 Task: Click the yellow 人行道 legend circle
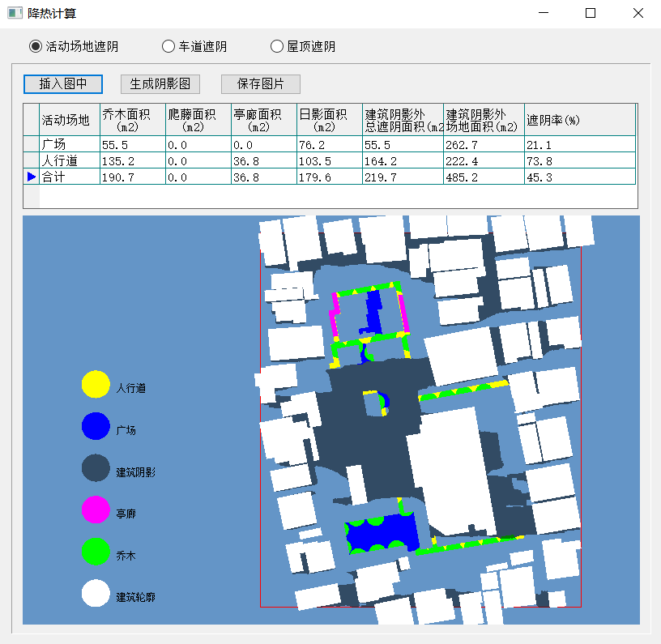pos(96,384)
